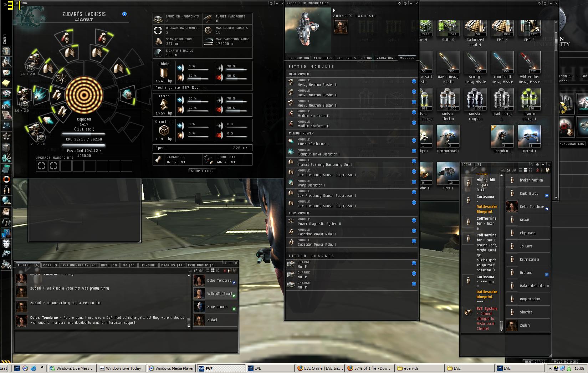Open the Headquarters tab in station panel
The image size is (588, 373).
572,144
